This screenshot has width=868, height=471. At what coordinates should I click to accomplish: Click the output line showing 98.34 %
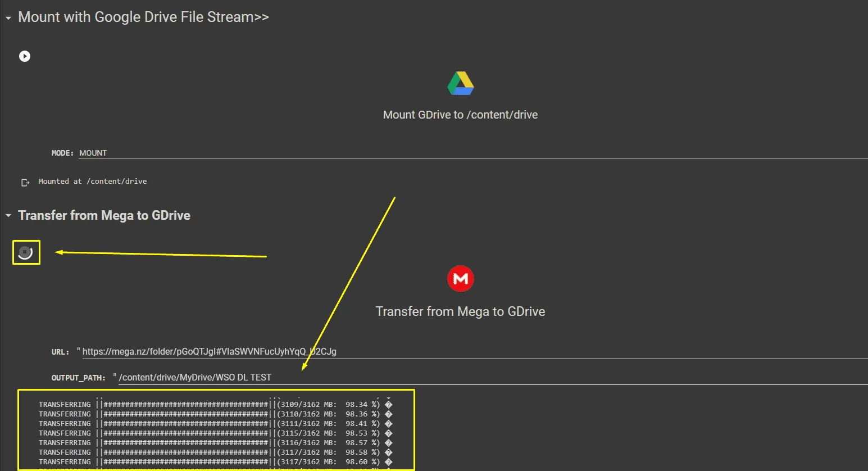pos(216,405)
